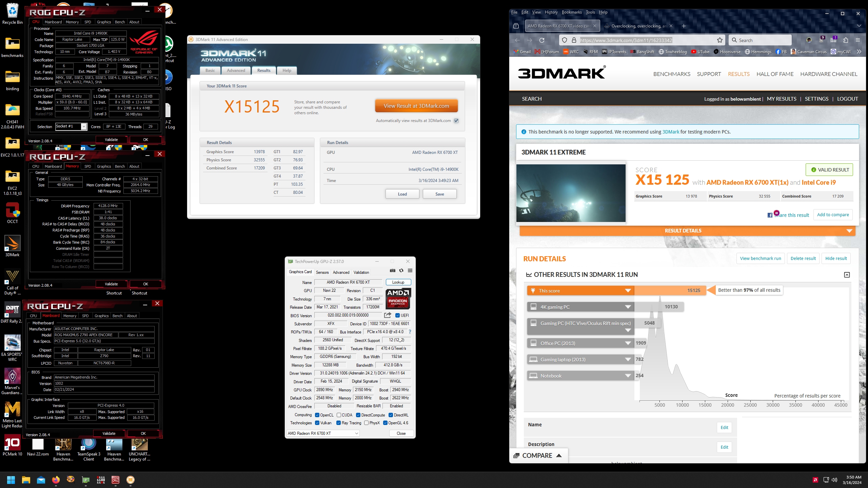Open a new Firefox tab with plus icon
Viewport: 868px width, 488px height.
coord(684,26)
